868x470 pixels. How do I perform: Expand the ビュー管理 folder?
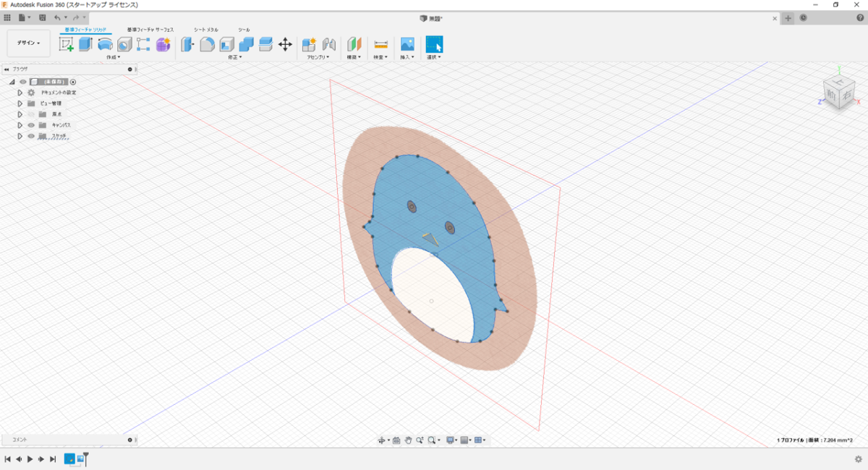pos(20,103)
